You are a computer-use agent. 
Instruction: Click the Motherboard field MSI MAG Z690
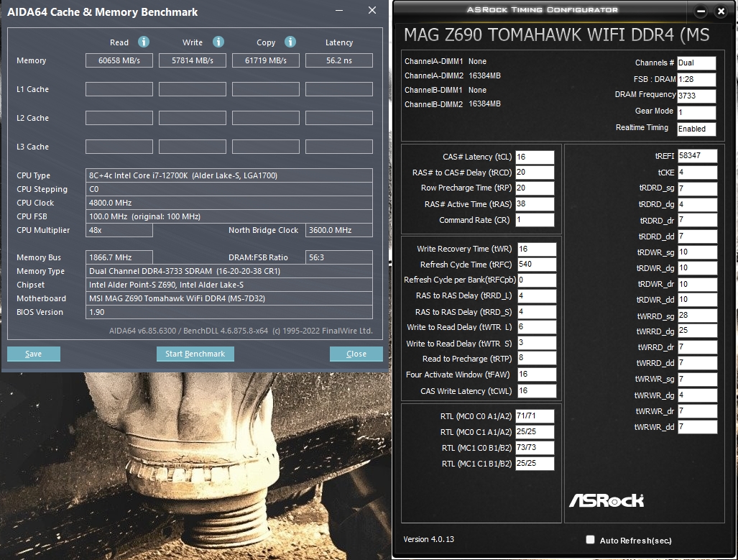pyautogui.click(x=229, y=298)
